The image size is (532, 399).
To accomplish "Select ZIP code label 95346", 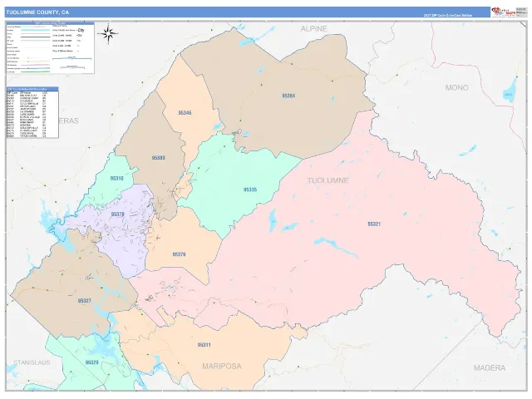I will point(185,113).
